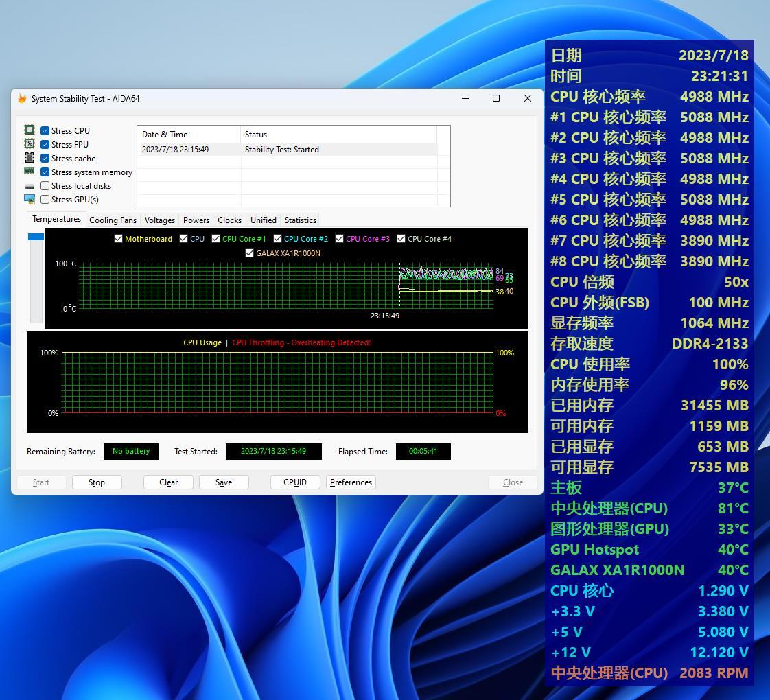Click the 23:15:49 marker under the temperature graph
This screenshot has width=770, height=700.
tap(385, 316)
